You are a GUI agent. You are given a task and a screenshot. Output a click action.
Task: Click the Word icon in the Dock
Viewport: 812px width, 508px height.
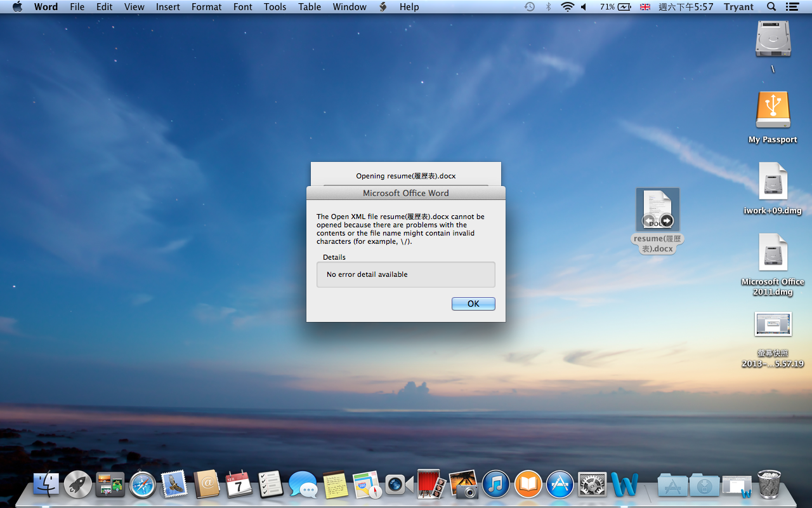[x=625, y=485]
